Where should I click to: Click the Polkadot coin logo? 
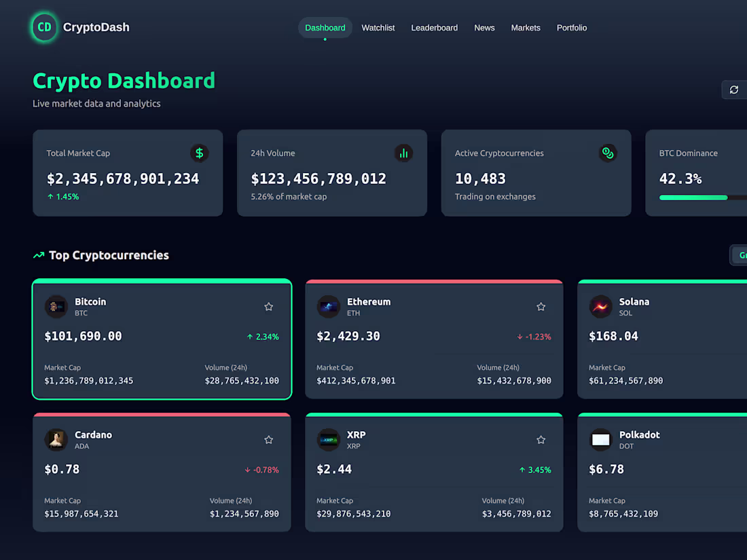[601, 440]
